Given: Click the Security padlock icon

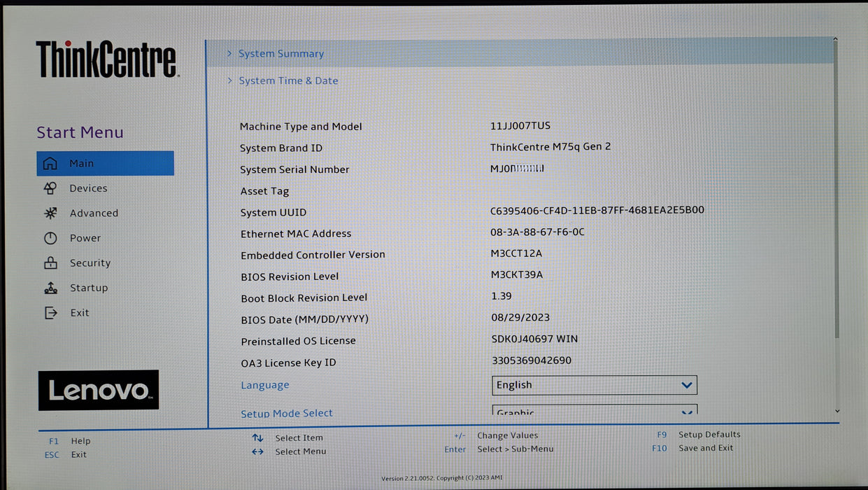Looking at the screenshot, I should [50, 263].
